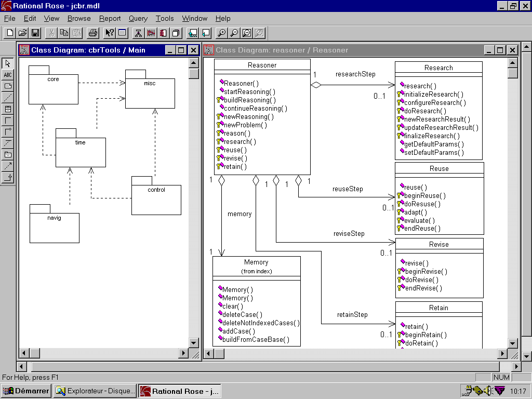Screen dimensions: 532x399
Task: Open the File menu
Action: [9, 18]
